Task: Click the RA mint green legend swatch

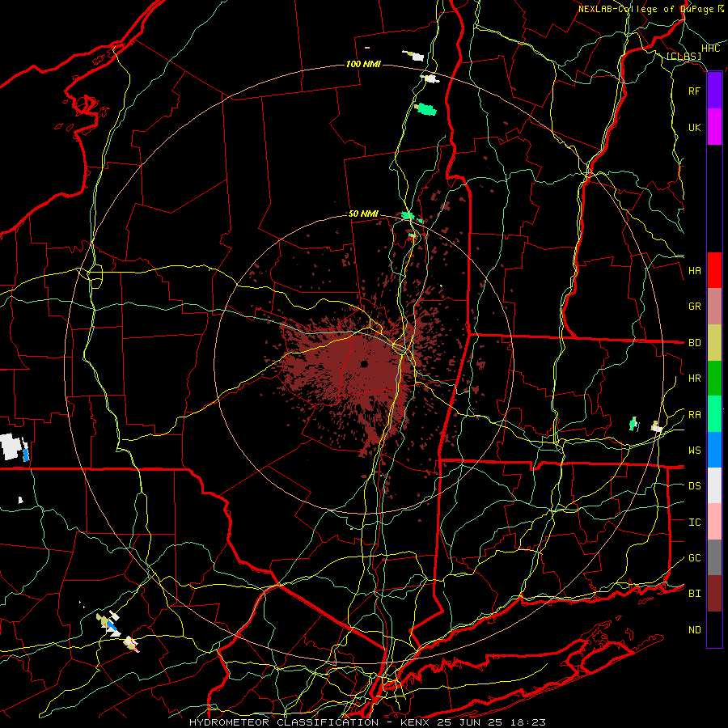Action: coord(714,413)
